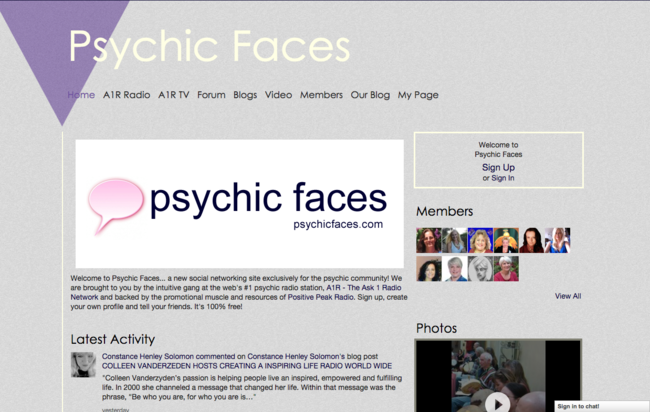
Task: Click the 'yesterday' timestamp text
Action: 116,410
